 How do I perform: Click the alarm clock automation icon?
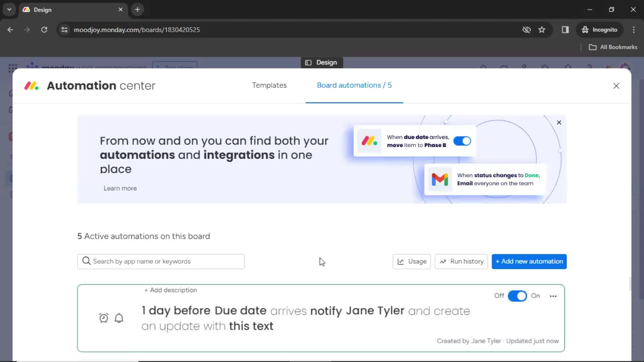(104, 318)
